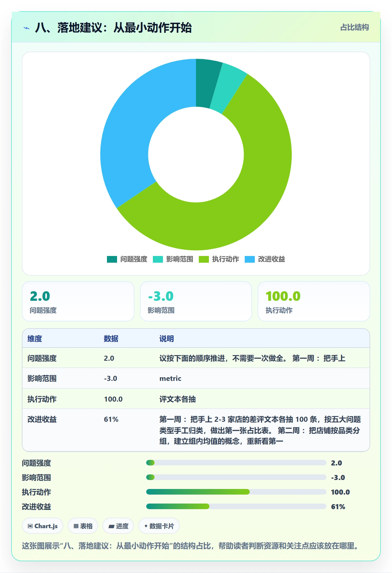The height and width of the screenshot is (573, 392).
Task: Toggle the 执行动作 legend swatch under the chart
Action: coord(204,259)
